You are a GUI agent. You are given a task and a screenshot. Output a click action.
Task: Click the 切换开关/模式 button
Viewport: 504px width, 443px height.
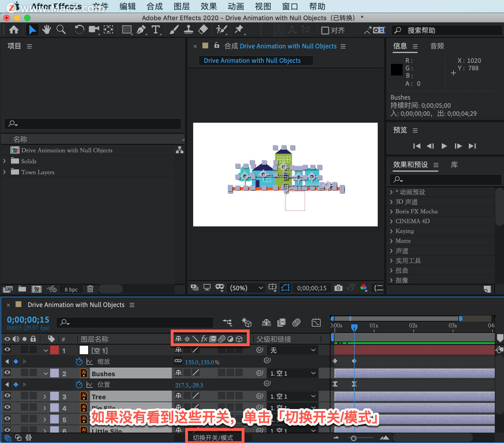(x=213, y=438)
